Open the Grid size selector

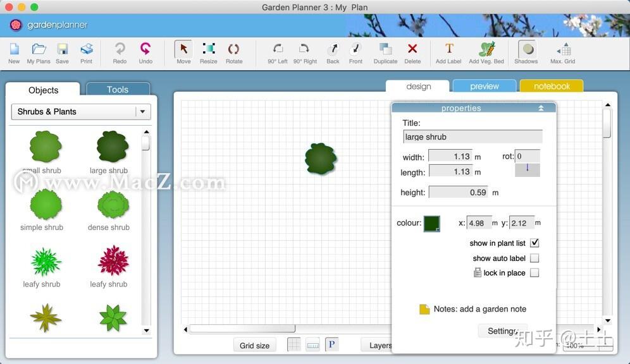tap(254, 345)
